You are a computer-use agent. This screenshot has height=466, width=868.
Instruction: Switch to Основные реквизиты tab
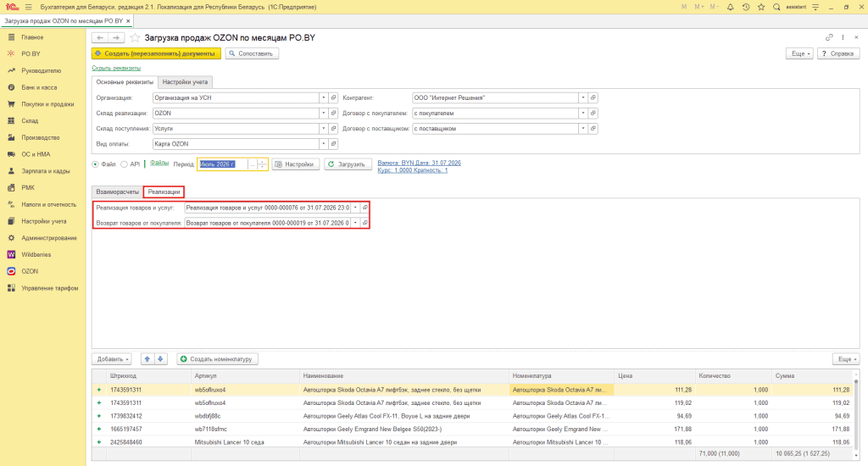pos(125,82)
